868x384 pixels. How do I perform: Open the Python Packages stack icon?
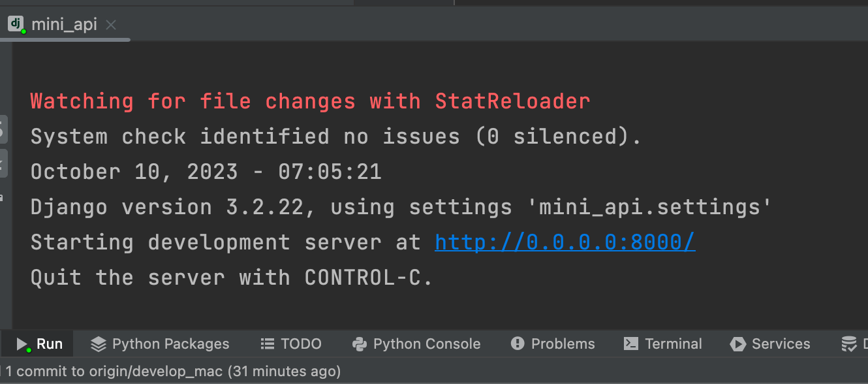pos(99,344)
